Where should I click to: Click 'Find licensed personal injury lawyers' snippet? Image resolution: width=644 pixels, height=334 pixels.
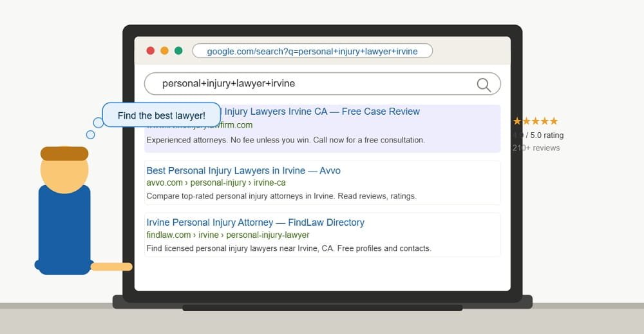click(x=289, y=248)
